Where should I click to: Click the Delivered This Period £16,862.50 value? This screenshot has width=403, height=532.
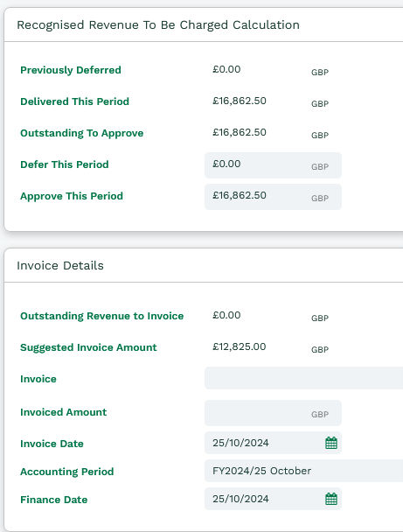click(240, 101)
